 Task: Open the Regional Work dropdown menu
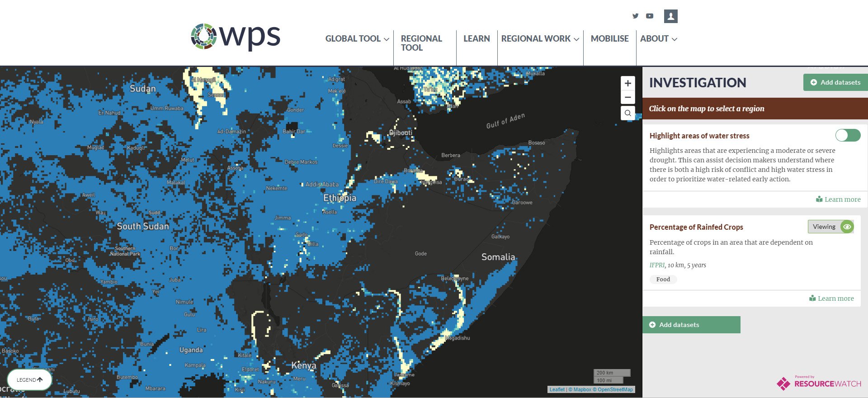[x=540, y=39]
